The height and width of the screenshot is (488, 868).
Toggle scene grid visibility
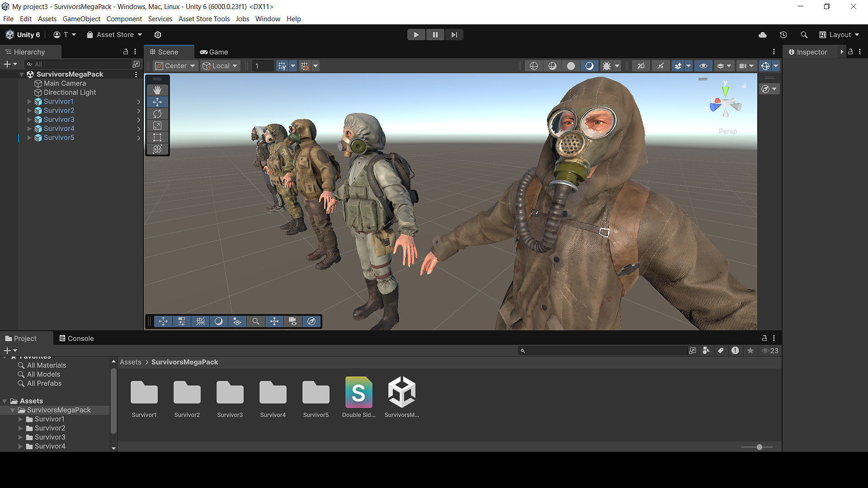[282, 66]
